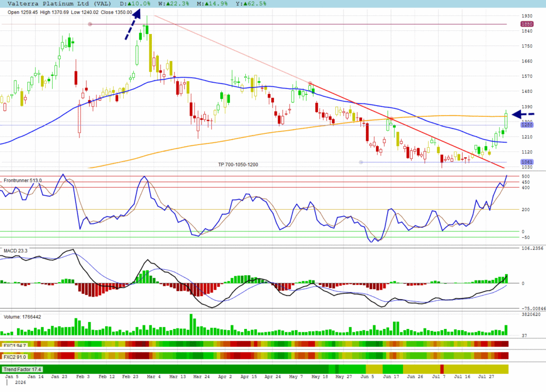Click the Mar 4 date label
The image size is (546, 392).
click(x=154, y=377)
